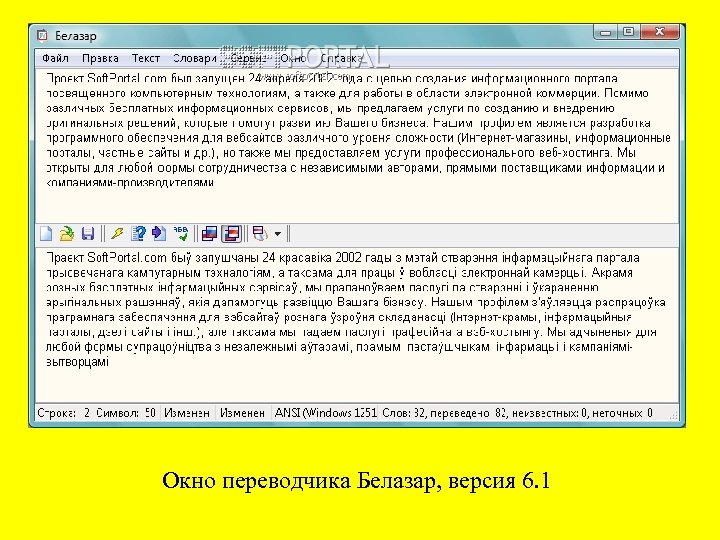Click the question mark document icon
The width and height of the screenshot is (720, 540).
(x=138, y=234)
